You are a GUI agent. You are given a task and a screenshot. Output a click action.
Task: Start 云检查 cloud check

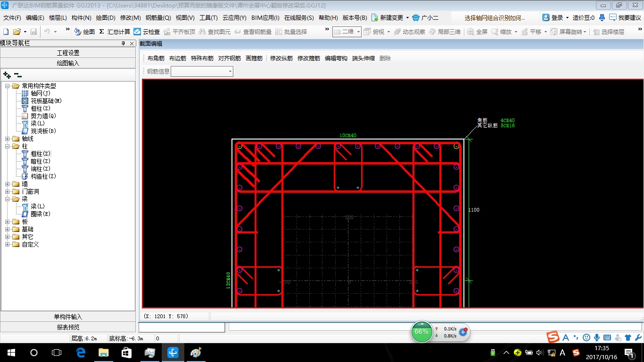[147, 32]
